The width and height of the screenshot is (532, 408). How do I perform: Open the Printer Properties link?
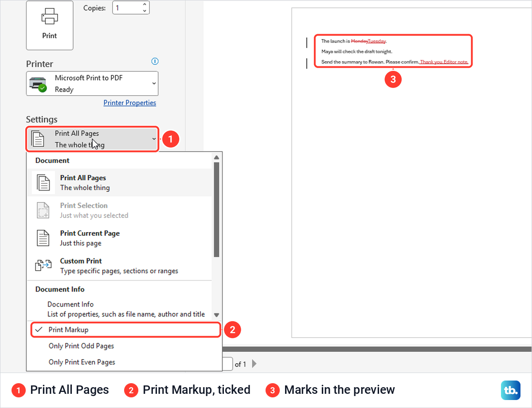pos(130,103)
